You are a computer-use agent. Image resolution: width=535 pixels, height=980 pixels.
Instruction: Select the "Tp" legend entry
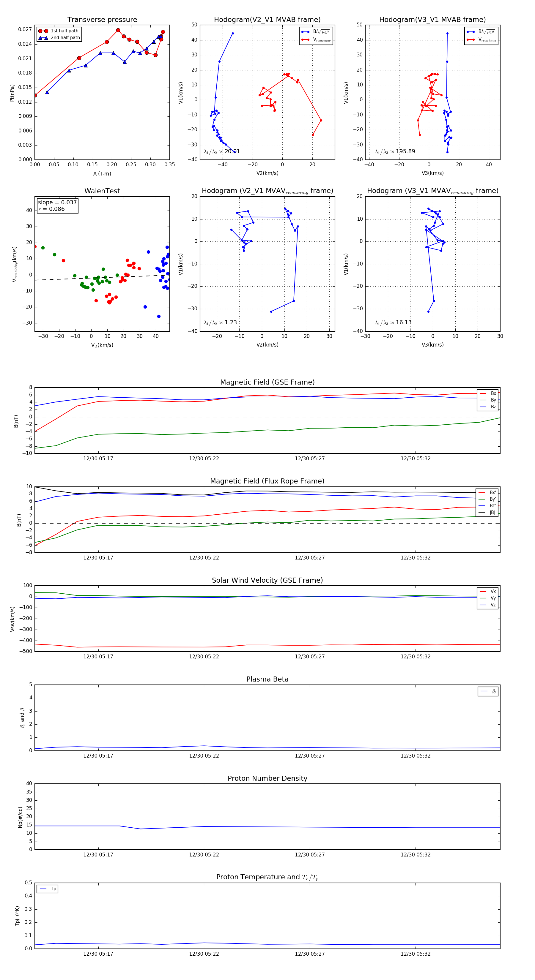(x=48, y=889)
